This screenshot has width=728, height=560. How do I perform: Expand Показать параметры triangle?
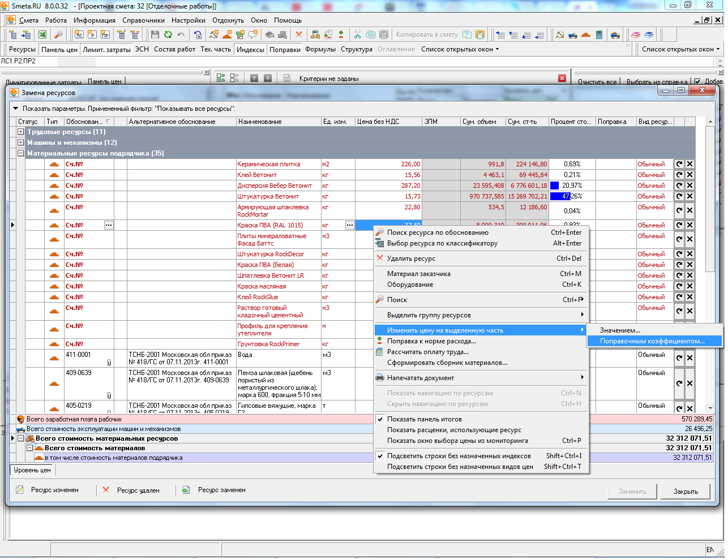(x=16, y=109)
